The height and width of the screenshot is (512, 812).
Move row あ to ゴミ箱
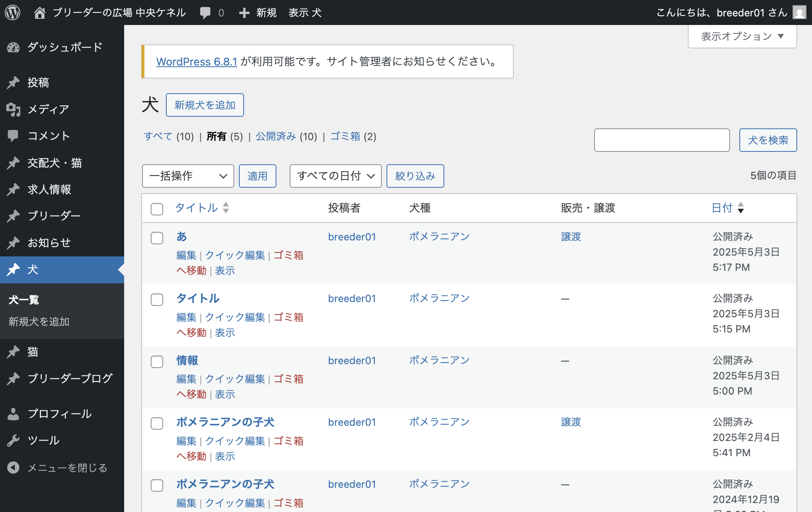tap(288, 255)
